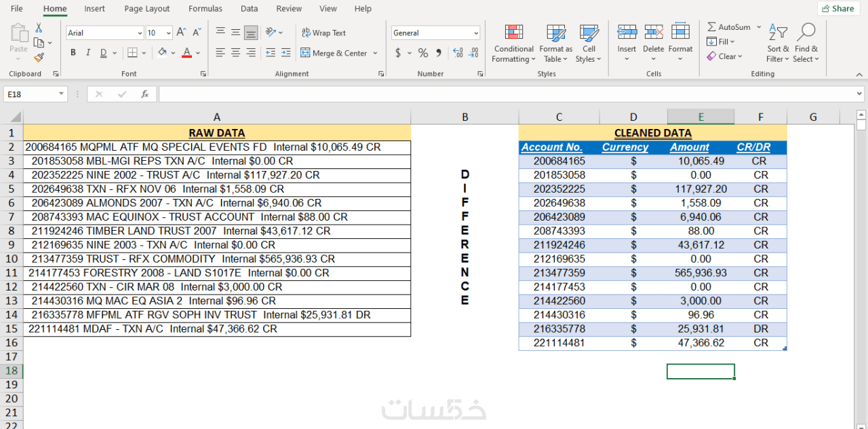Open Sort & Filter
868x429 pixels.
[778, 43]
